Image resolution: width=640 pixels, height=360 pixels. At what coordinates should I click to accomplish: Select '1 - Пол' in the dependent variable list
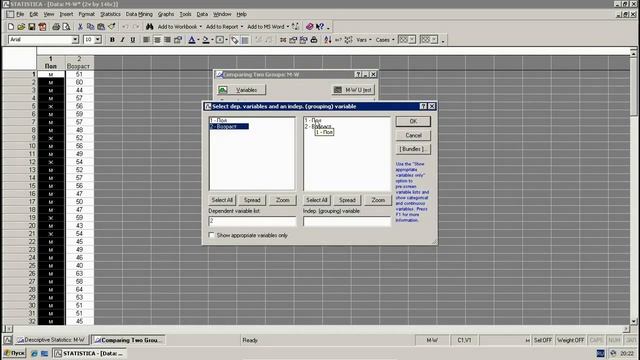tap(219, 120)
